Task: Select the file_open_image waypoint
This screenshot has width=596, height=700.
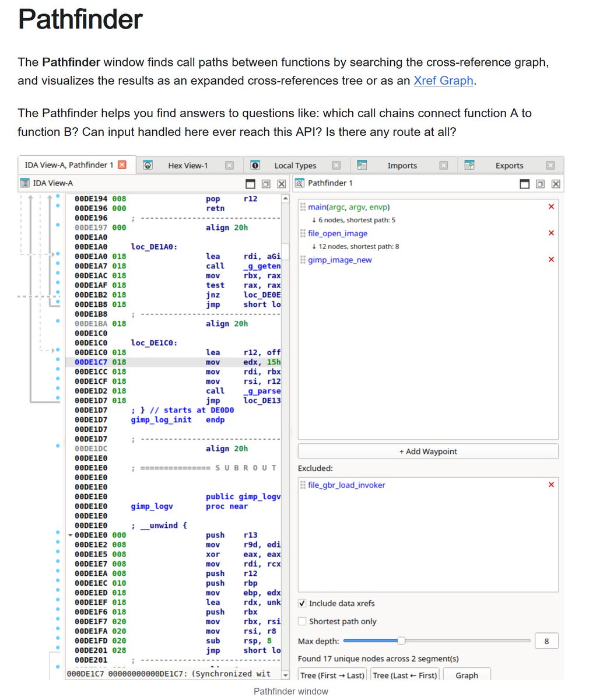Action: click(338, 233)
